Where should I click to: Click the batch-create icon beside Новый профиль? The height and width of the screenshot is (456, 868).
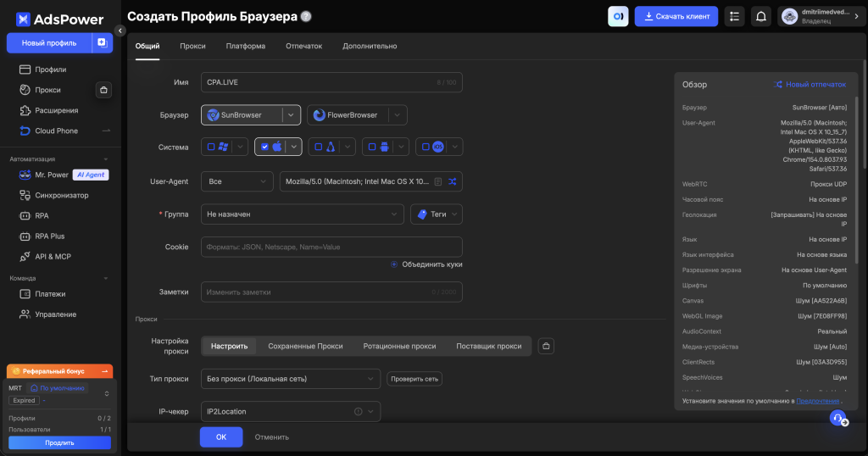pos(102,42)
